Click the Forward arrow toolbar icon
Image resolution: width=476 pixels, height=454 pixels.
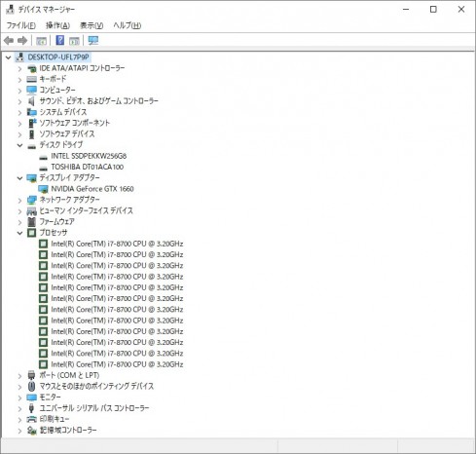coord(22,41)
